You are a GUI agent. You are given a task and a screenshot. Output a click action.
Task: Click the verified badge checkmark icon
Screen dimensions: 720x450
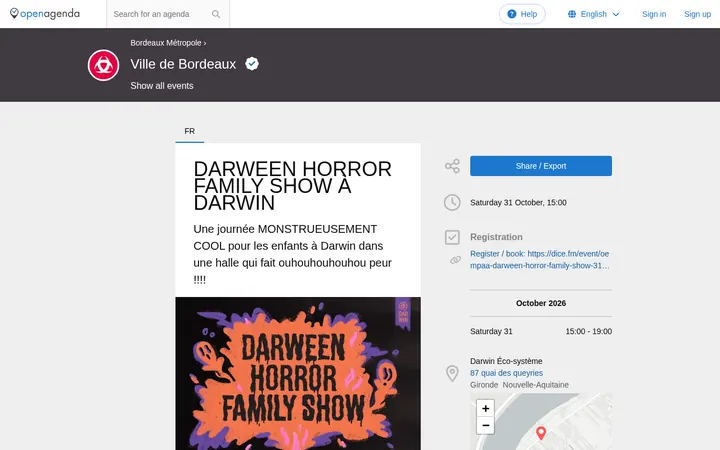252,63
